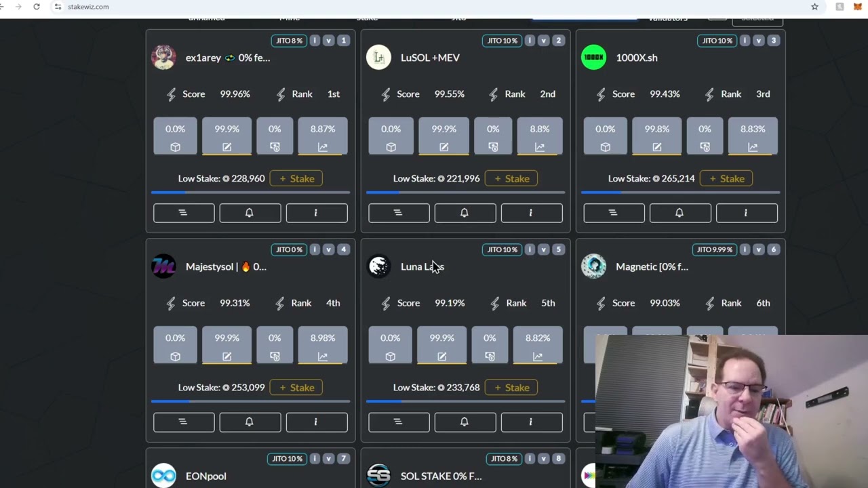Click Luna Labs 5th rank value
868x488 pixels.
pyautogui.click(x=548, y=303)
